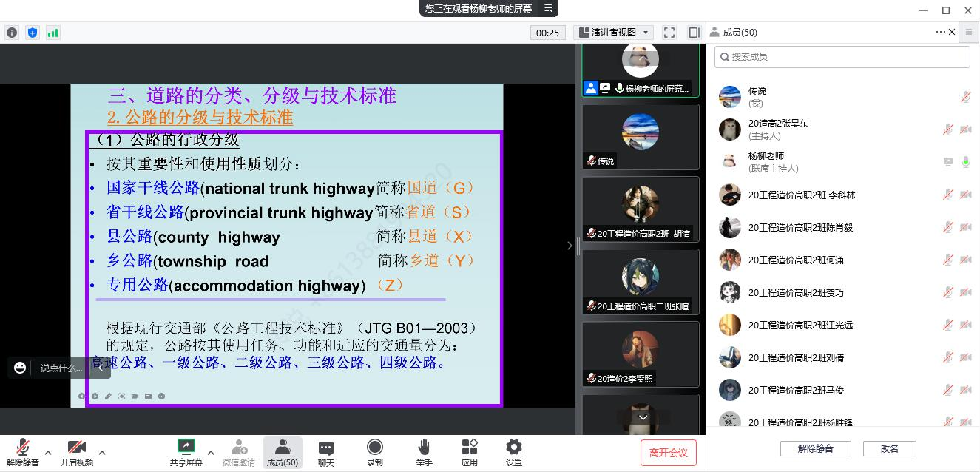Image resolution: width=980 pixels, height=472 pixels.
Task: Click the 离开会议 leave meeting button
Action: tap(668, 453)
